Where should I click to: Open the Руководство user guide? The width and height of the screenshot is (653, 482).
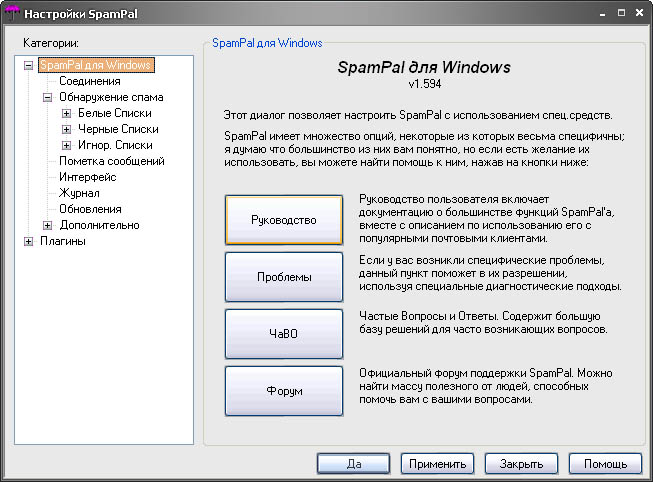(284, 220)
